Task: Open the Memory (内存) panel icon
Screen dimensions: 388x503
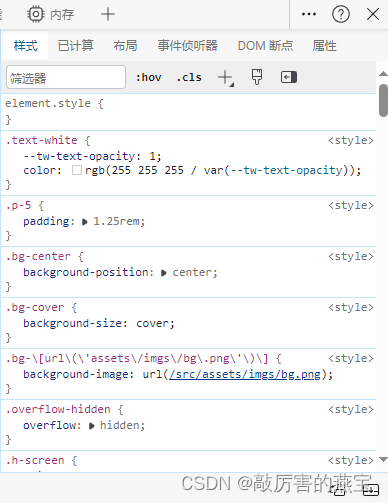Action: [36, 14]
